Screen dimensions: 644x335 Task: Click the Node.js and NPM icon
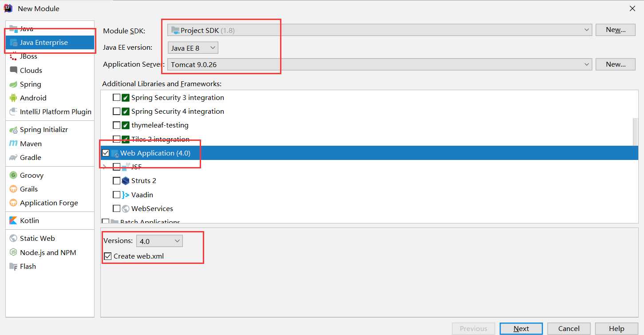tap(13, 253)
